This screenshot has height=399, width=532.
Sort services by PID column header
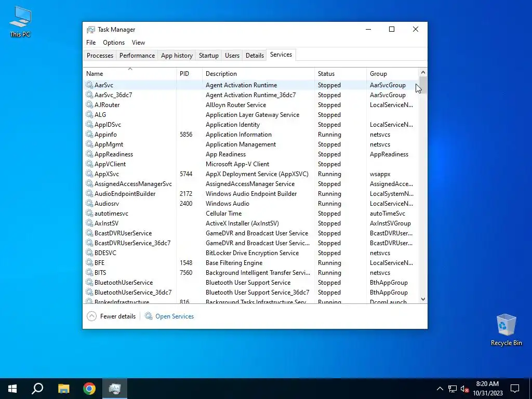pos(189,74)
